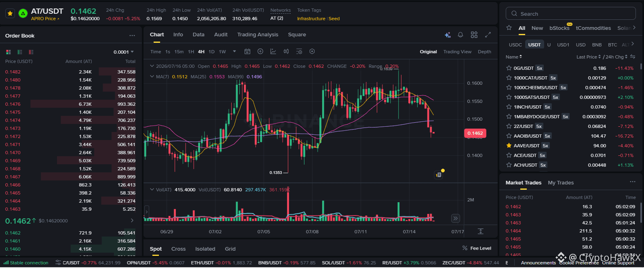Image resolution: width=644 pixels, height=268 pixels.
Task: Sort market list by 24h Chg
Action: tap(616, 57)
